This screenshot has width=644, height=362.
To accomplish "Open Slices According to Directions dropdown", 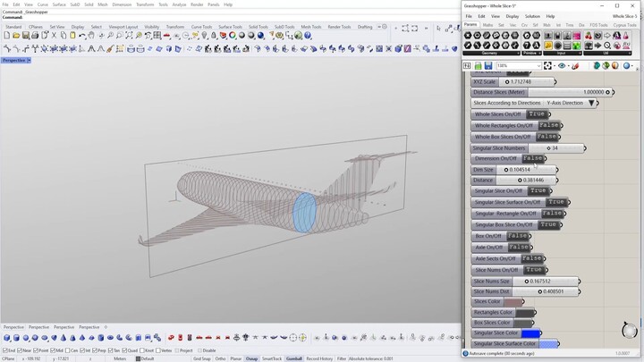I will click(x=591, y=103).
